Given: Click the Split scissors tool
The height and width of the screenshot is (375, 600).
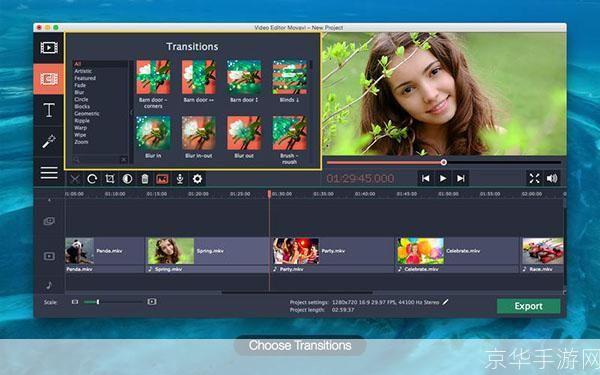Looking at the screenshot, I should [75, 179].
